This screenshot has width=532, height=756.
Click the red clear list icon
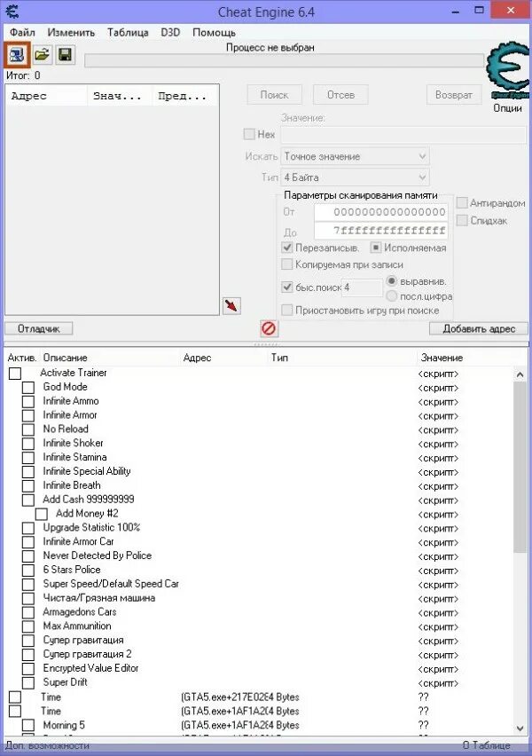click(x=269, y=328)
